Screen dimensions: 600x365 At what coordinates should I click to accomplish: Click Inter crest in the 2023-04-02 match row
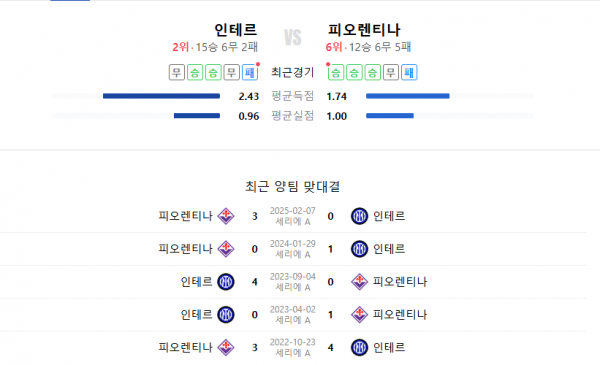tap(226, 315)
